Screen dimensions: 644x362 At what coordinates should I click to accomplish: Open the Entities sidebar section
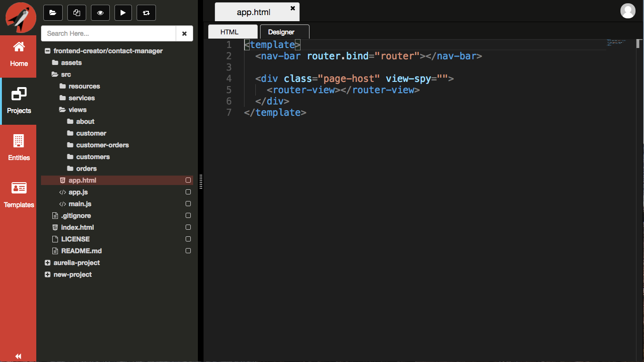18,148
